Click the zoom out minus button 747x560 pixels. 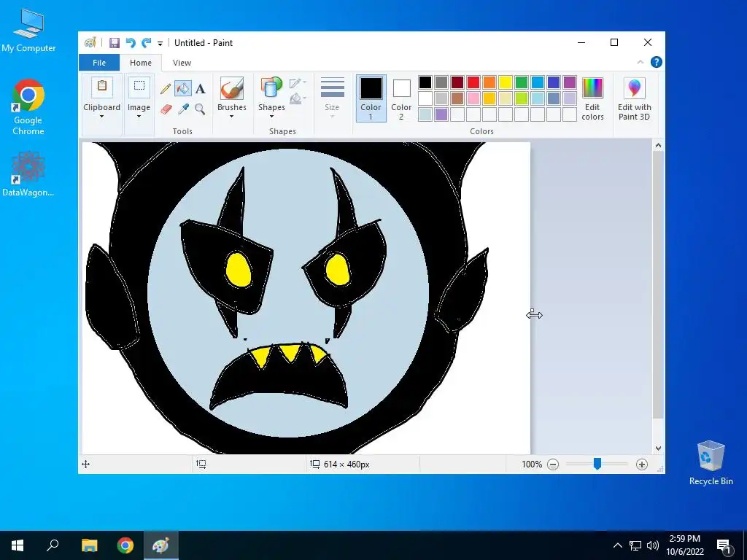[x=553, y=464]
